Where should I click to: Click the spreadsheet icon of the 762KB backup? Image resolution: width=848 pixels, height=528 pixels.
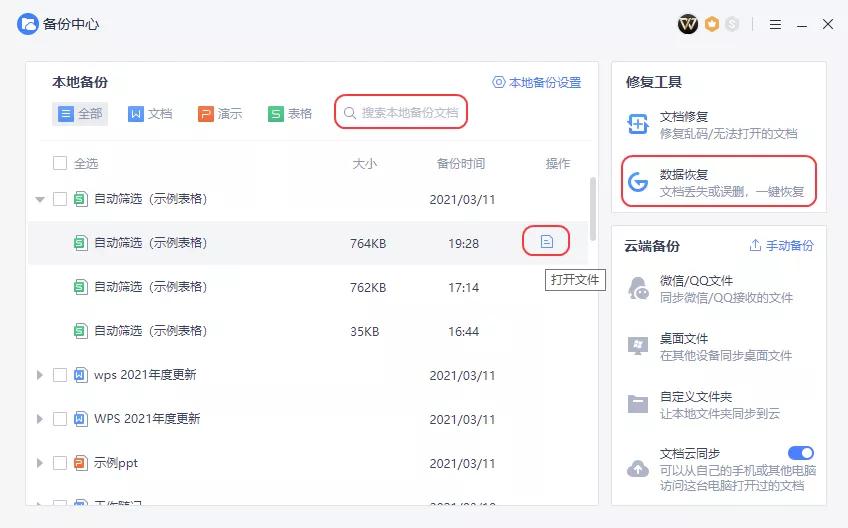(x=80, y=287)
